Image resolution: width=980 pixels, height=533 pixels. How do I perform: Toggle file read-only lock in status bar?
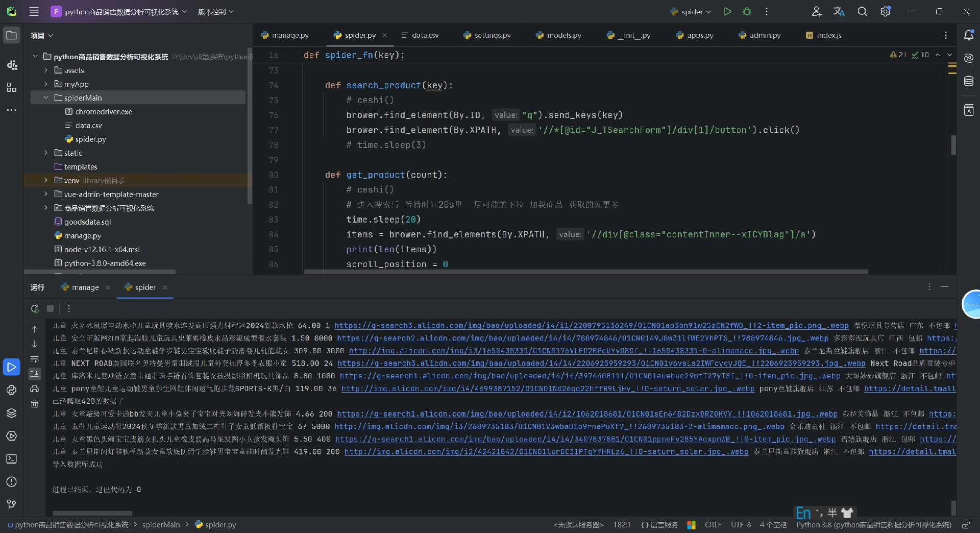pyautogui.click(x=966, y=525)
